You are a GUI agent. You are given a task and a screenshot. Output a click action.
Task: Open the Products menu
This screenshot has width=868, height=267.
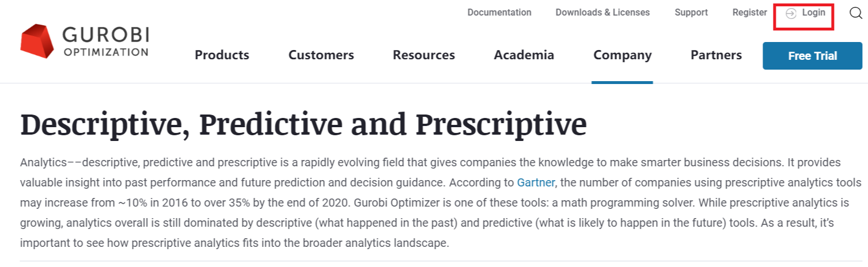click(222, 55)
